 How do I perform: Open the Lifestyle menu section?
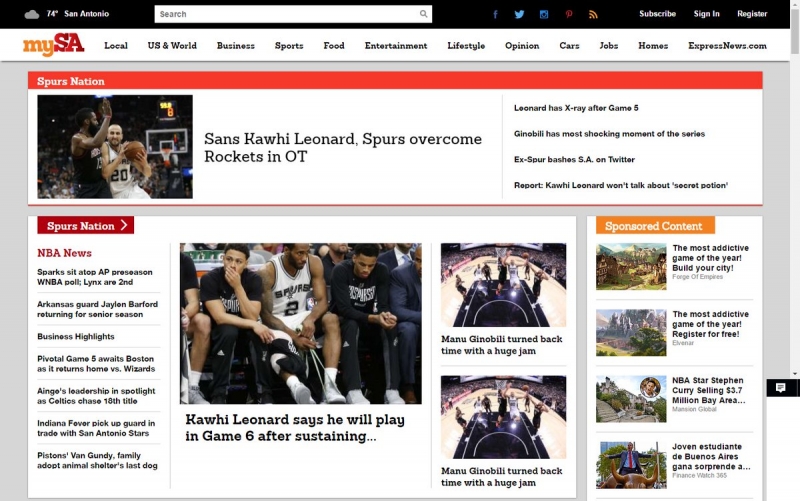(x=466, y=45)
